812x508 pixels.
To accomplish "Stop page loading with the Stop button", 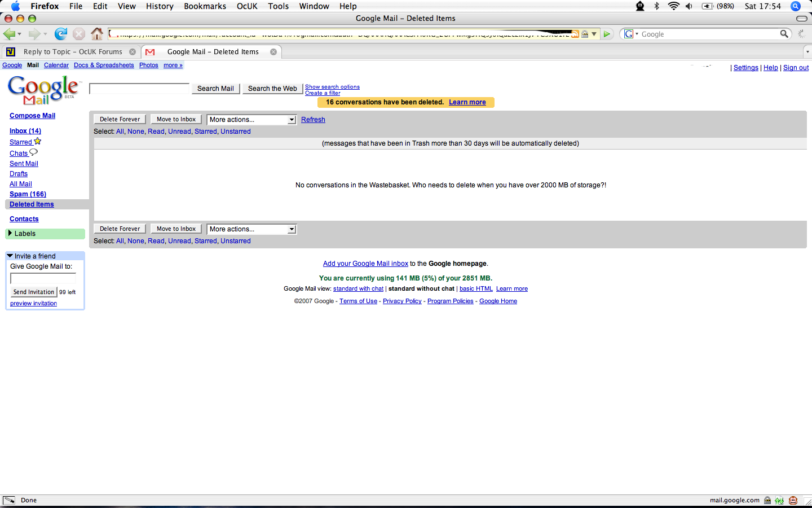I will coord(79,34).
